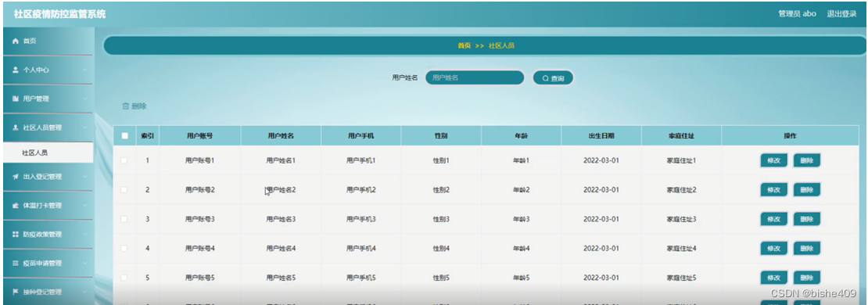Click 删除 button for 用户账号5 row
This screenshot has height=305, width=868.
pyautogui.click(x=806, y=278)
